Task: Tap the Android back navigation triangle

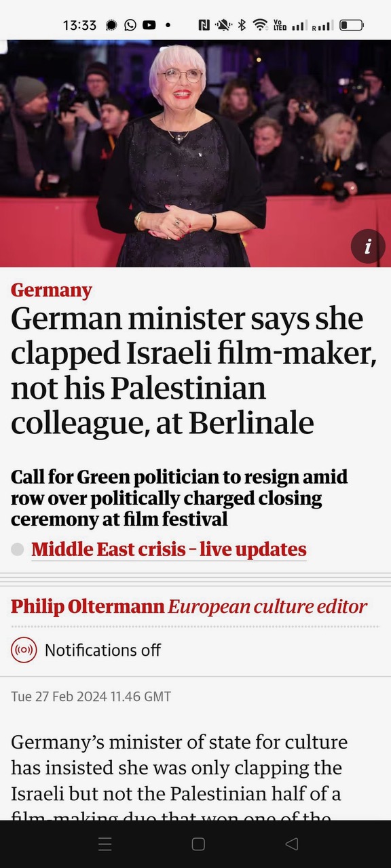Action: (x=292, y=844)
